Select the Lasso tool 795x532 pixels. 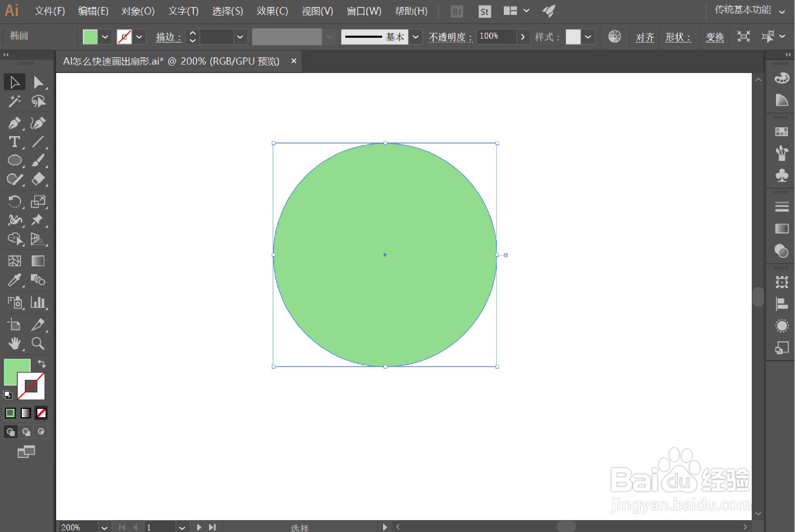[38, 101]
